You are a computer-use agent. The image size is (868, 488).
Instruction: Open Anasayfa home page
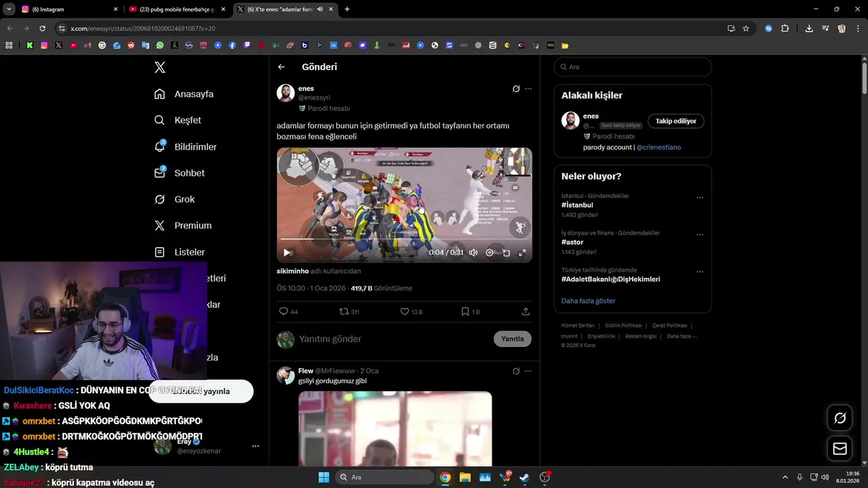[184, 94]
